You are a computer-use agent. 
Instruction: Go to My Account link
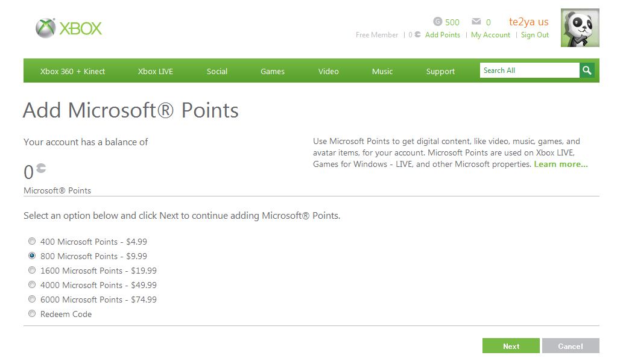[491, 35]
